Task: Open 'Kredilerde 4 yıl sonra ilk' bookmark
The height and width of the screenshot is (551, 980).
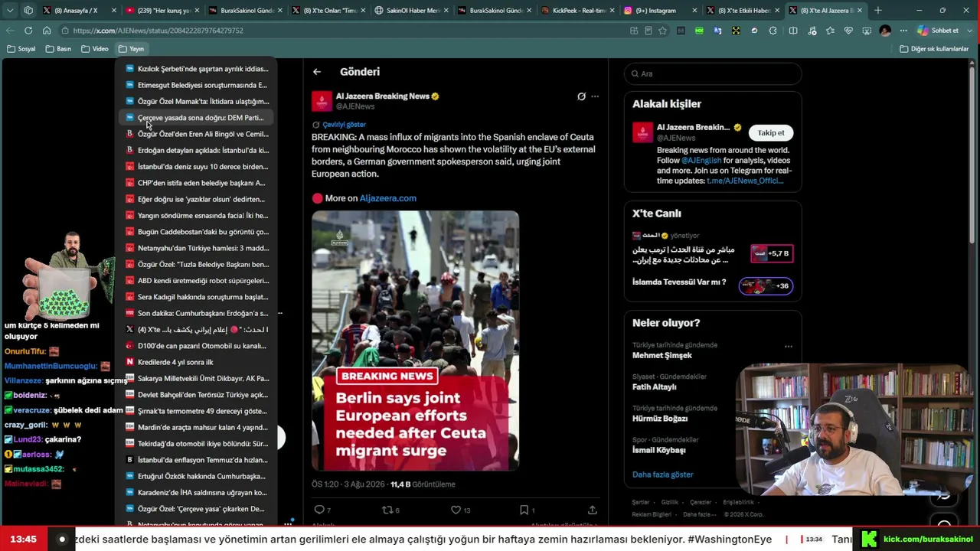Action: 197,362
